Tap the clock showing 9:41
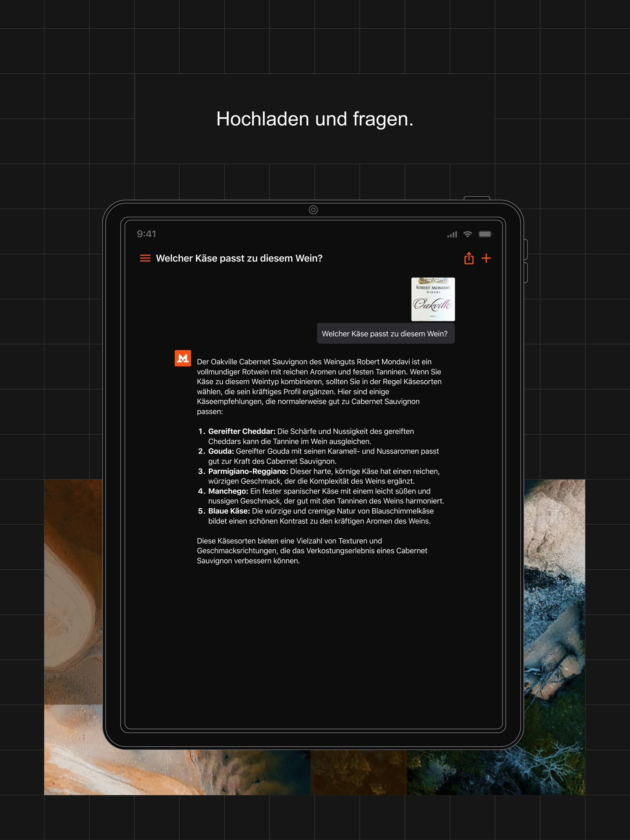Viewport: 630px width, 840px height. click(x=146, y=234)
